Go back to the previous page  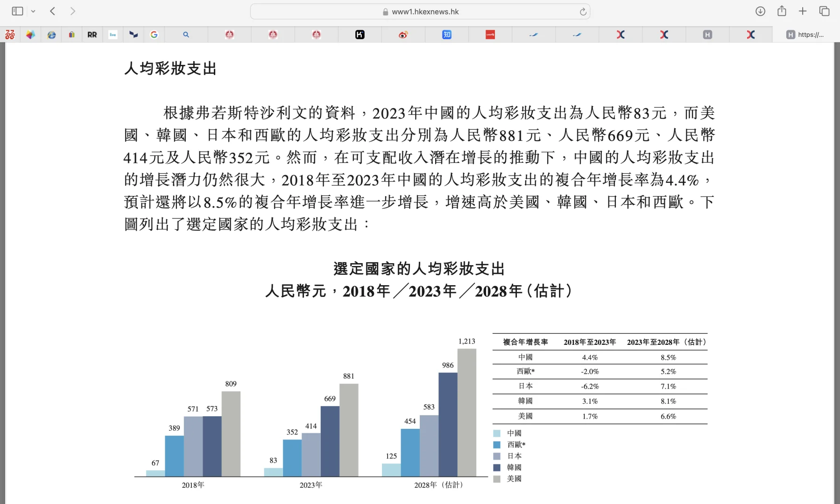pos(53,11)
